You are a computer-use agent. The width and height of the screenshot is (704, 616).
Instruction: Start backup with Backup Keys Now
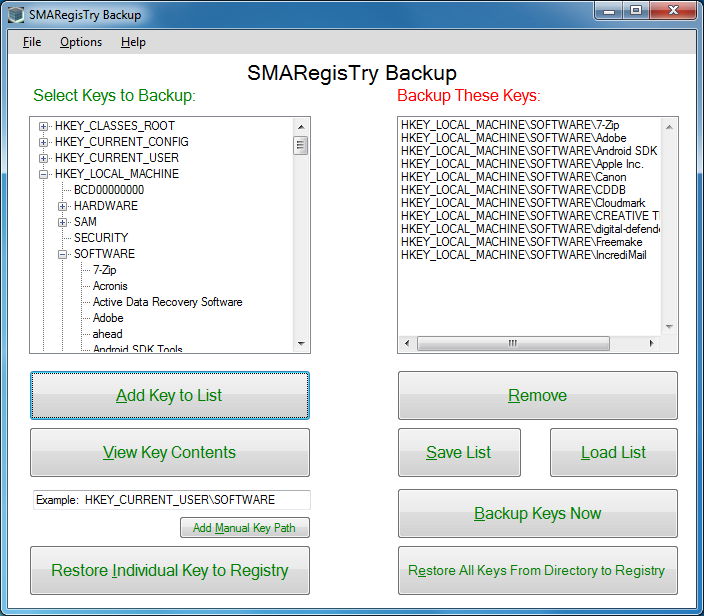pyautogui.click(x=537, y=514)
